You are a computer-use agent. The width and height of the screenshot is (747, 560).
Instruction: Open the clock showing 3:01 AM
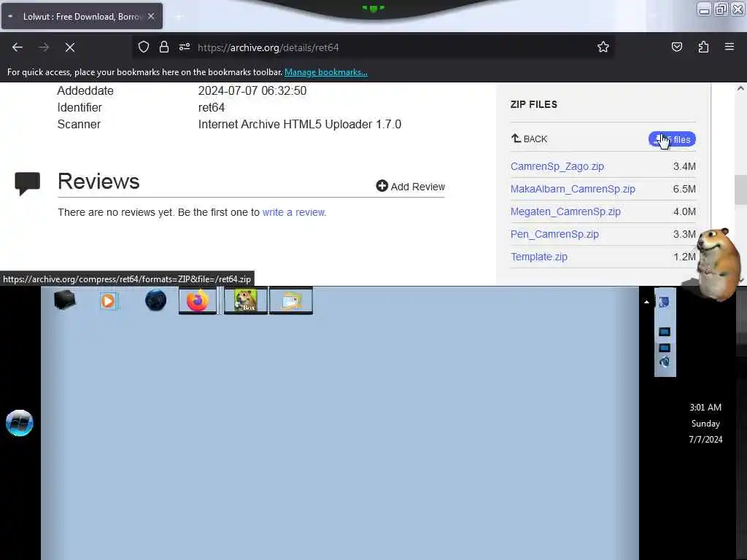coord(705,408)
